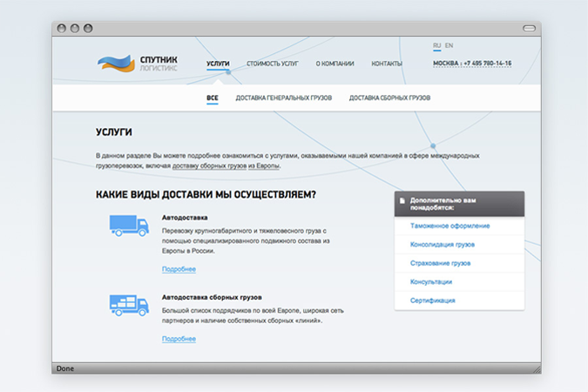Switch to Доставка генеральных грузов tab
The width and height of the screenshot is (588, 392).
tap(283, 98)
